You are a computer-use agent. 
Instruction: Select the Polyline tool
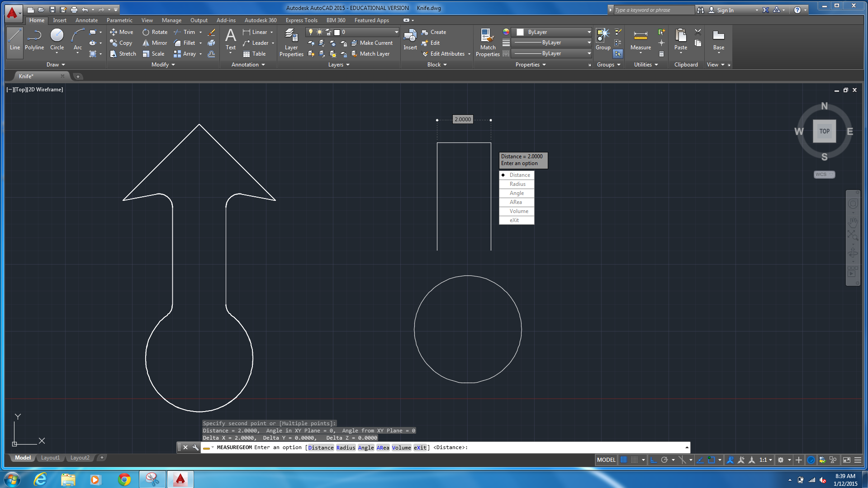34,39
